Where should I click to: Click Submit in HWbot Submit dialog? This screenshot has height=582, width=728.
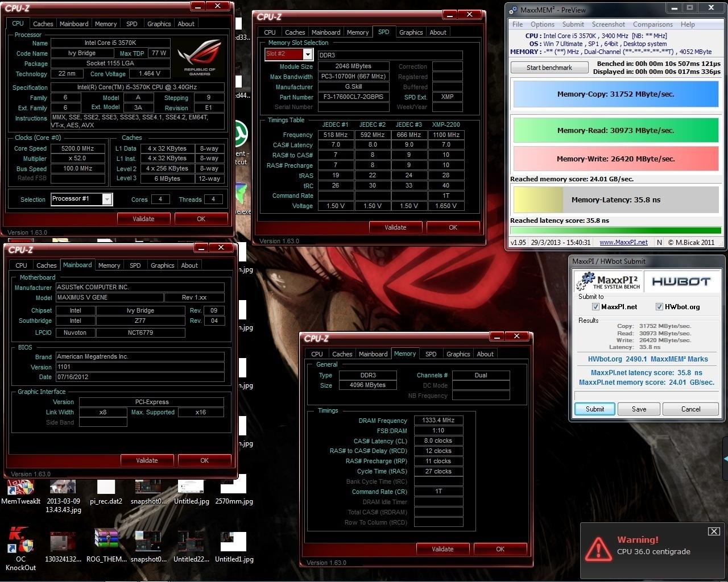coord(595,409)
